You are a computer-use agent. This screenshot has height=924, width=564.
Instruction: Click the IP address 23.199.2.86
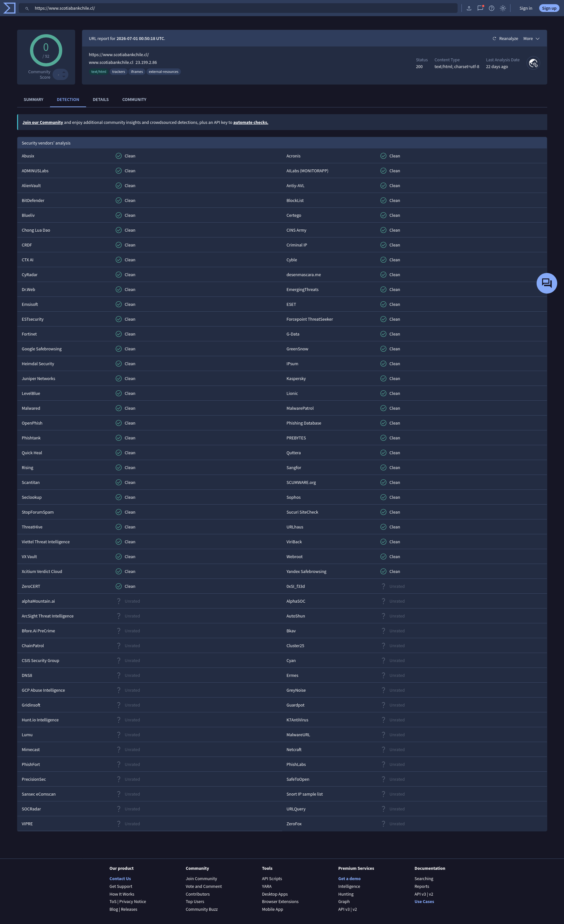tap(146, 63)
